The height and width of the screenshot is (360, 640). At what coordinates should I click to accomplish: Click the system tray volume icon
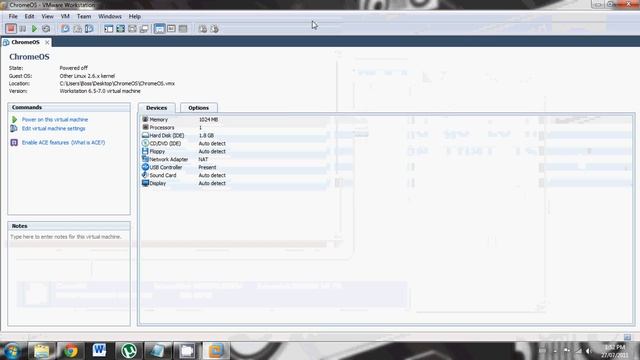pyautogui.click(x=589, y=351)
